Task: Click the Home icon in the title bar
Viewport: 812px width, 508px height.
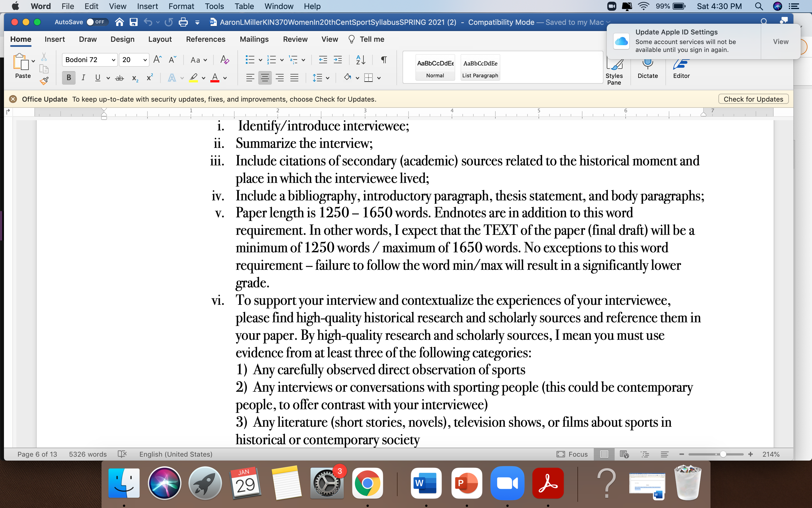Action: pos(120,22)
